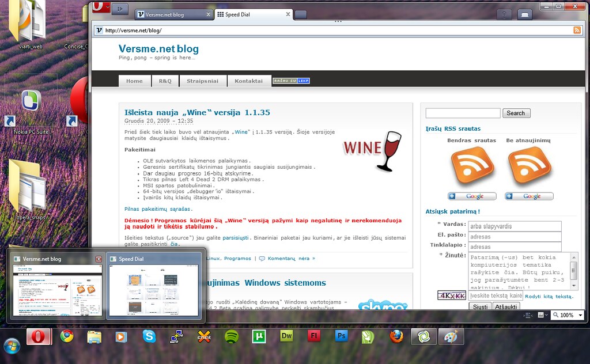Screen dimensions: 590x364
Task: Open the PuTTY icon in the taskbar
Action: 176,336
